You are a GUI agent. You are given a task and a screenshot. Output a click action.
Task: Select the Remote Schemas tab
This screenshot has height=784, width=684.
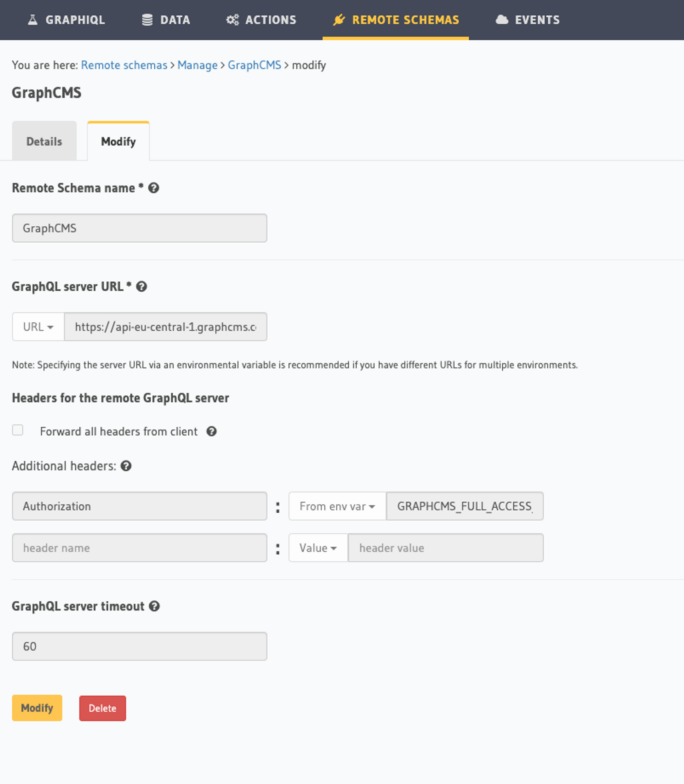click(395, 20)
